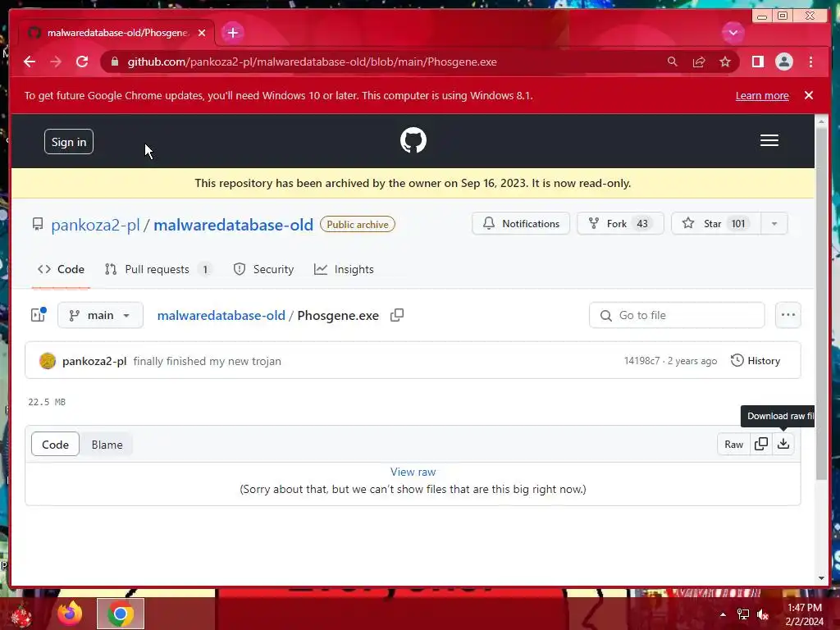Focus the Go to file search box
Image resolution: width=840 pixels, height=630 pixels.
[677, 315]
